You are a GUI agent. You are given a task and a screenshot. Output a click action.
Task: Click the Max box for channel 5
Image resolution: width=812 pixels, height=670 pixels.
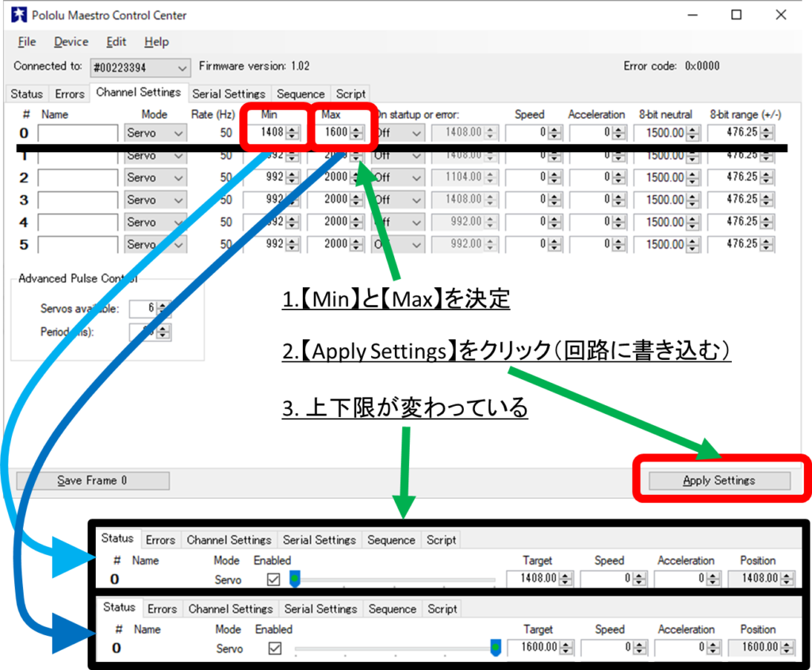point(335,244)
